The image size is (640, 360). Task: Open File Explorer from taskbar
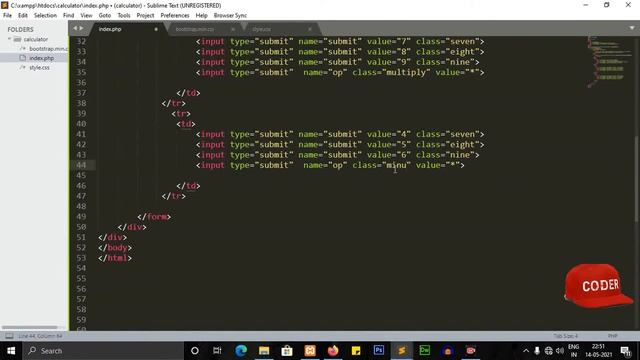(264, 351)
